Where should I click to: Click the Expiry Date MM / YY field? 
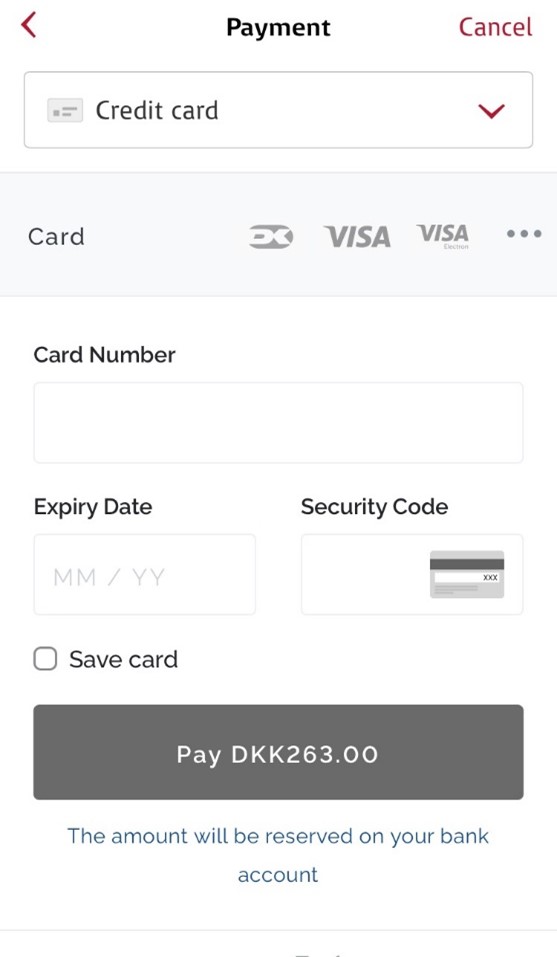pyautogui.click(x=145, y=574)
